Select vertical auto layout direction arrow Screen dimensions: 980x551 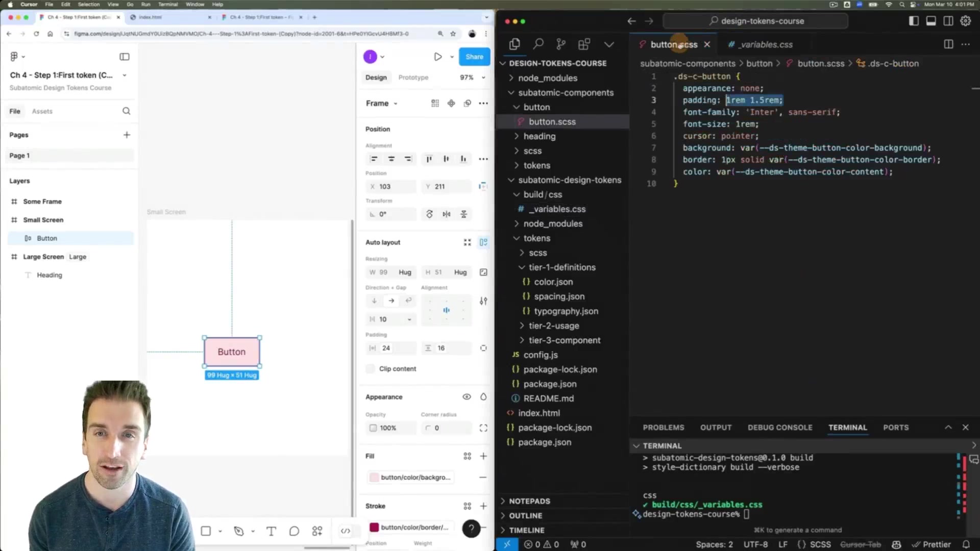click(374, 301)
